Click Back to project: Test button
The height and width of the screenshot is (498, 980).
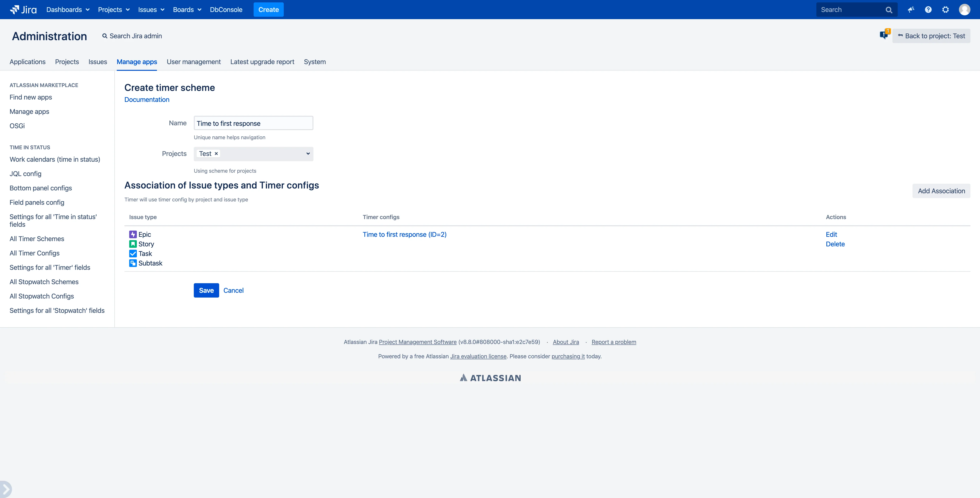[x=931, y=36]
